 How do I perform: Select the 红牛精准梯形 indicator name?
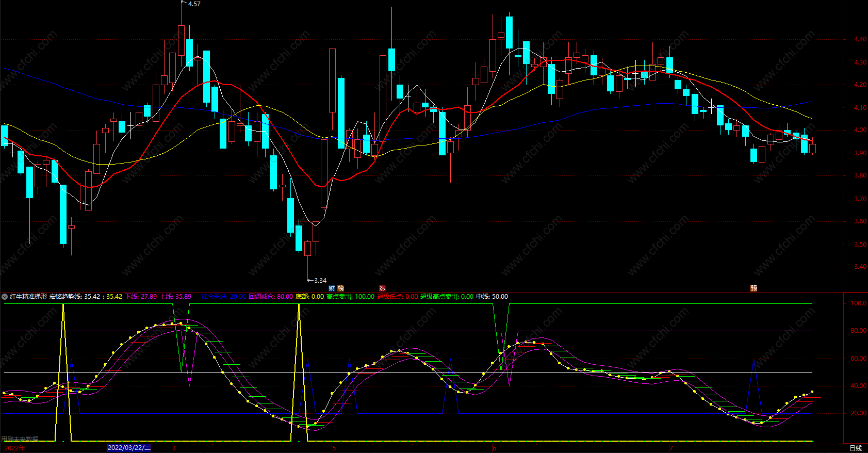[28, 297]
